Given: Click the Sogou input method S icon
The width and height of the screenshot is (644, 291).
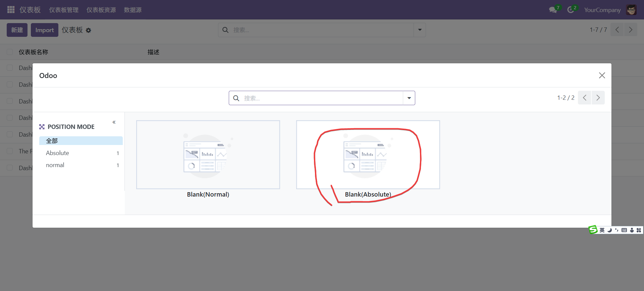Looking at the screenshot, I should click(593, 230).
